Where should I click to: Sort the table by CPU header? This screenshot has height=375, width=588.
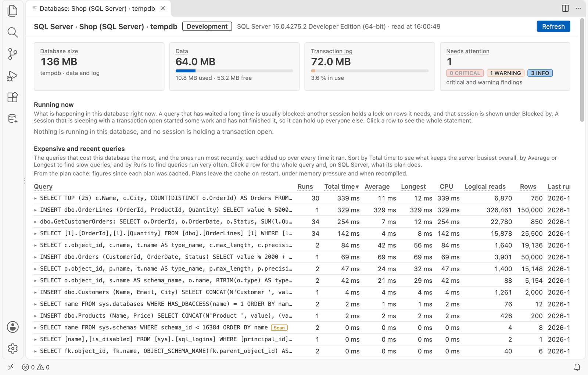click(x=446, y=187)
